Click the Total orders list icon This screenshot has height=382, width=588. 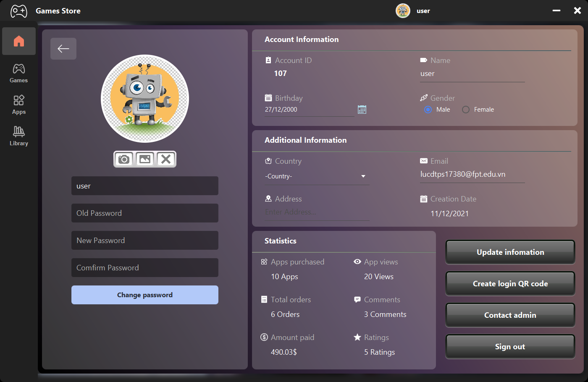pyautogui.click(x=264, y=299)
